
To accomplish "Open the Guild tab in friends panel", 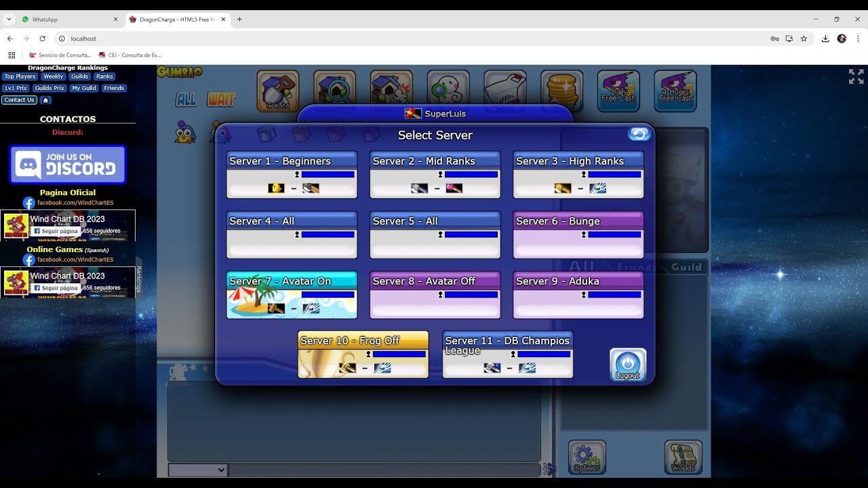I will pyautogui.click(x=686, y=267).
